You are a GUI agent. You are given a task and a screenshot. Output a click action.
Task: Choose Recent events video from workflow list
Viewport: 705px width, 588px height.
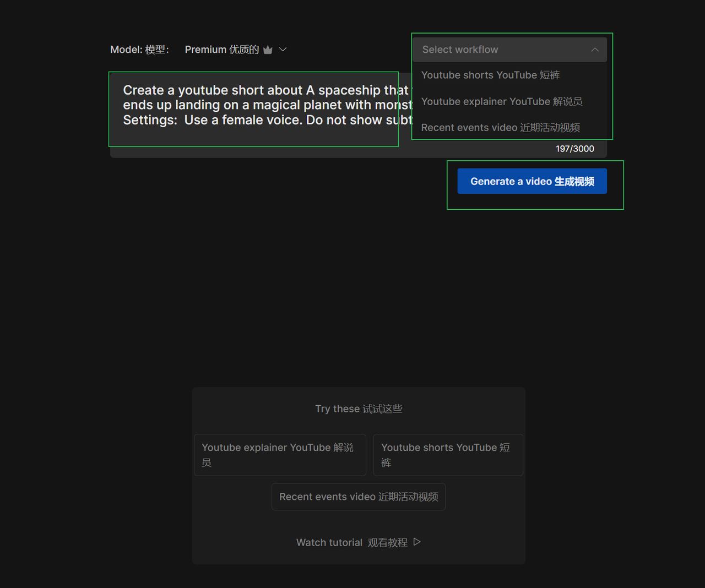pyautogui.click(x=509, y=128)
